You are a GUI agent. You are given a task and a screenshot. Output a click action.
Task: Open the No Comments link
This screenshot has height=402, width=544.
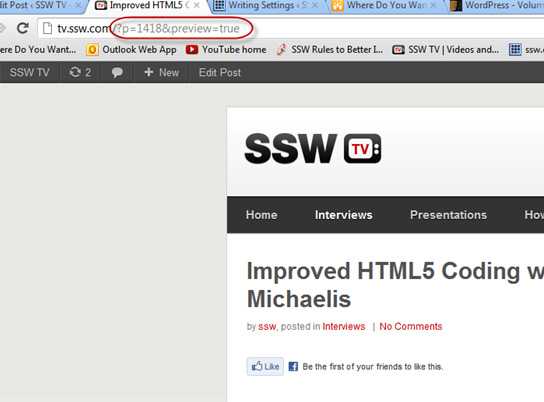(411, 326)
